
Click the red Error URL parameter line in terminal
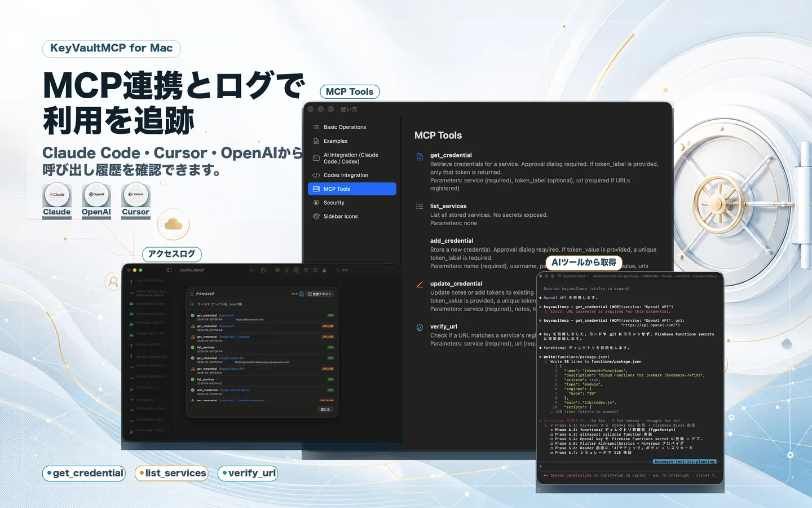[610, 312]
